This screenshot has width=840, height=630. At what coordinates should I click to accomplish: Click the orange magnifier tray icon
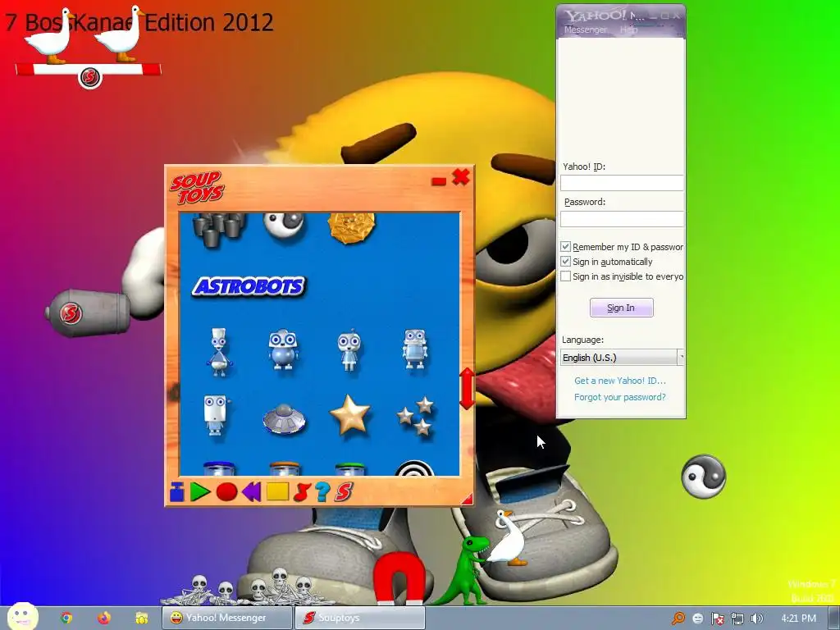click(x=678, y=619)
